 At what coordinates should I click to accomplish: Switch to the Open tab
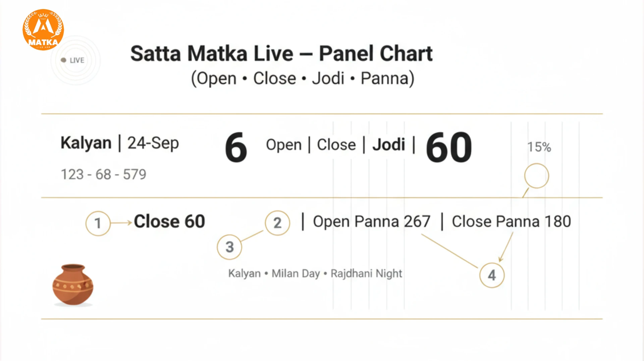pyautogui.click(x=284, y=145)
